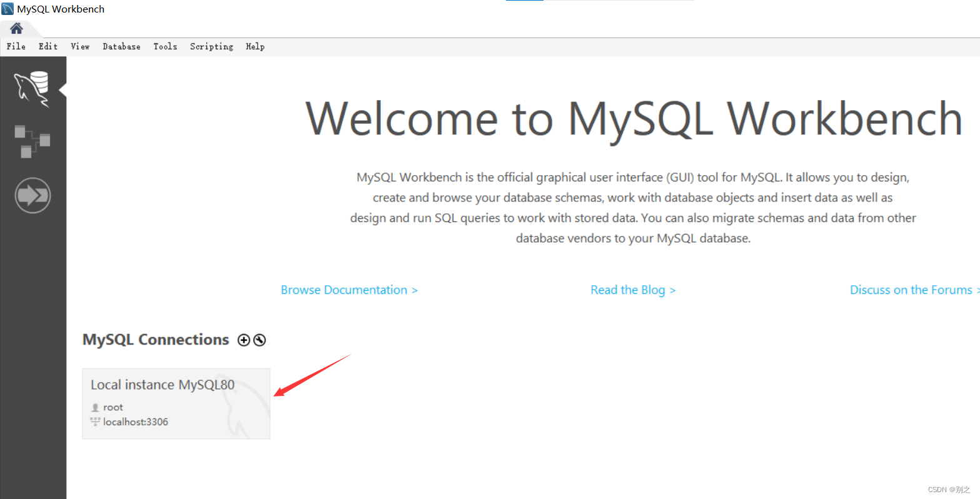Click the Welcome to MySQL Workbench heading

[634, 119]
